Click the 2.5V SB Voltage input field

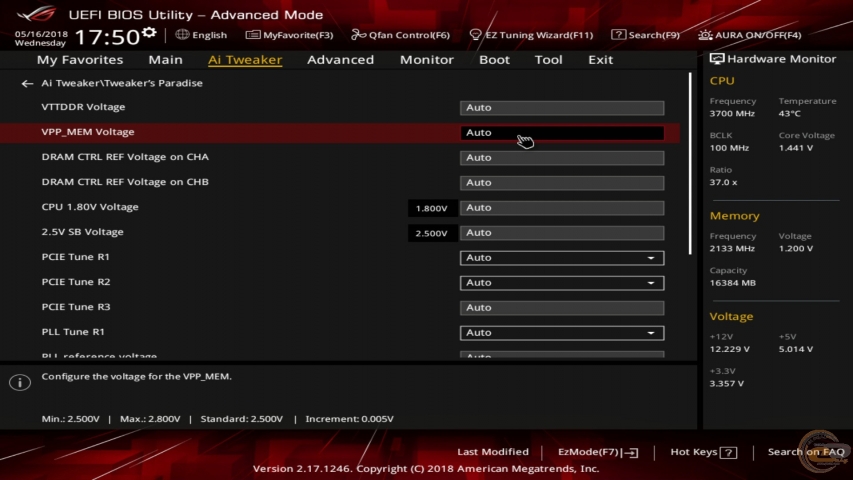[x=562, y=233]
